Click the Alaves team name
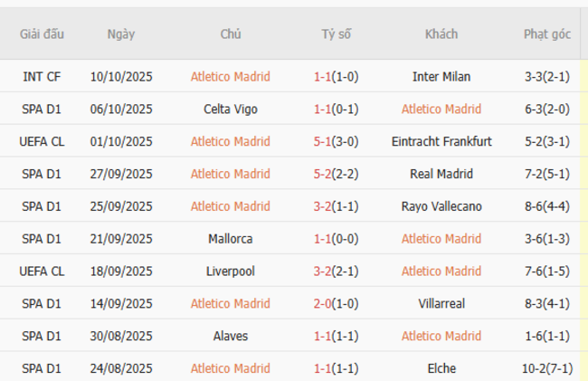The width and height of the screenshot is (588, 381). 231,337
